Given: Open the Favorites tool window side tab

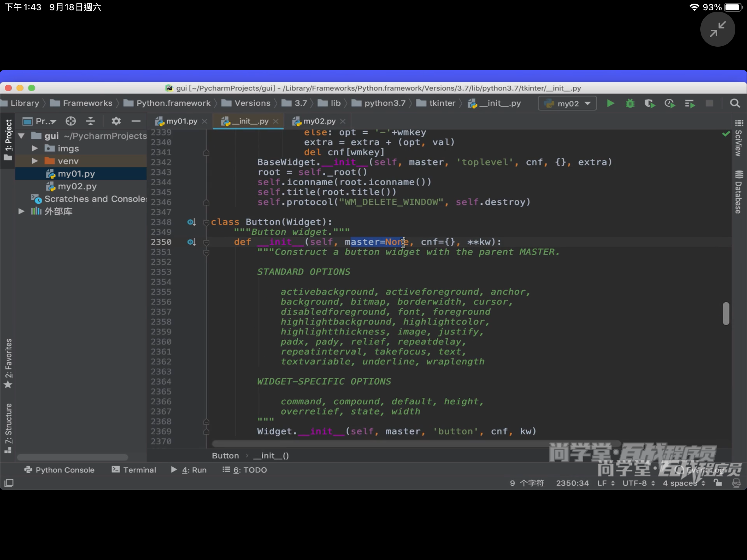Looking at the screenshot, I should pyautogui.click(x=8, y=364).
